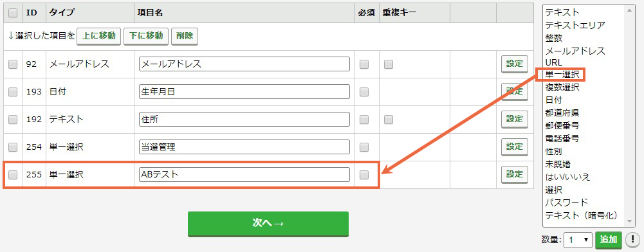Pick パスワード from the type list

click(566, 203)
